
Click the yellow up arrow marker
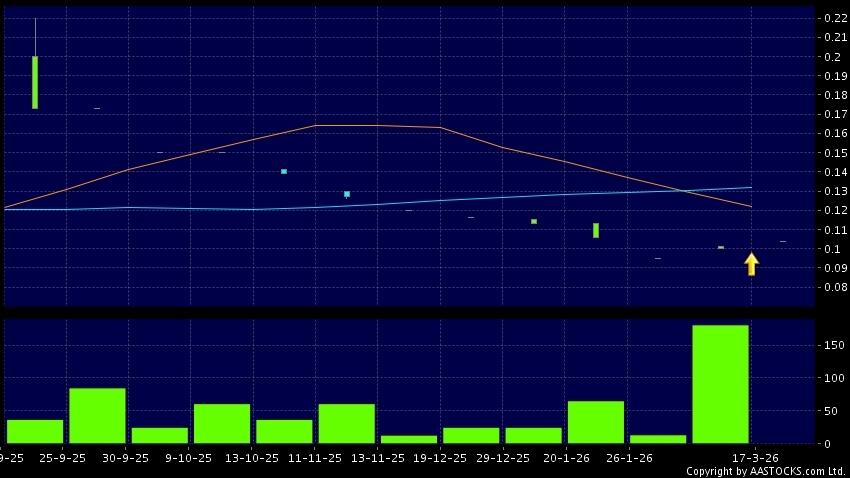click(751, 264)
